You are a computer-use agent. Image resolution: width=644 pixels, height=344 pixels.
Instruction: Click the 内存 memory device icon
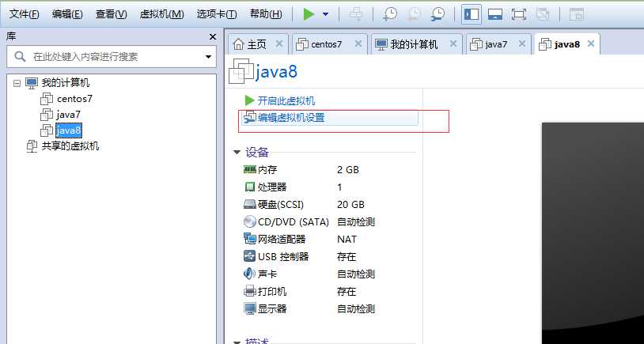click(x=250, y=169)
